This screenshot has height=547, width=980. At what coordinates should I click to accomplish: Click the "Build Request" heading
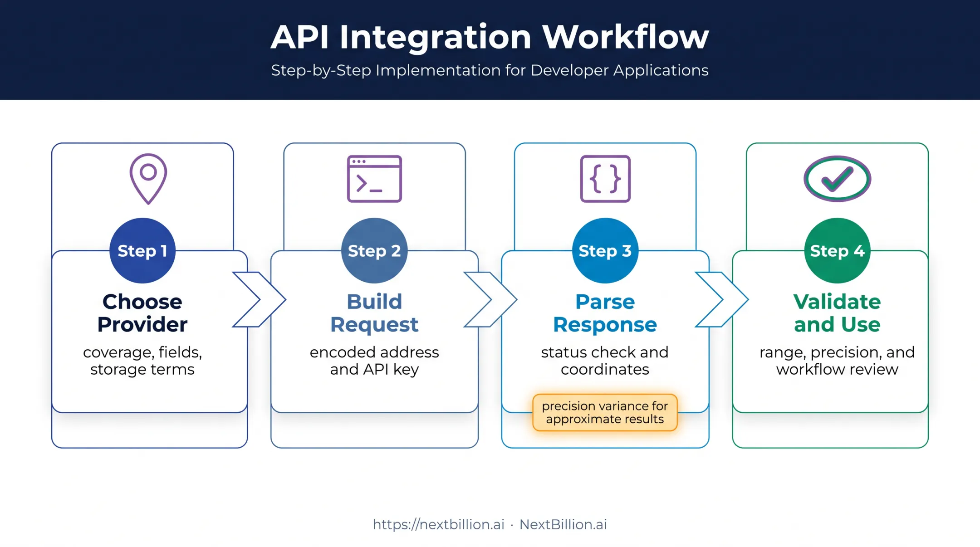point(374,313)
